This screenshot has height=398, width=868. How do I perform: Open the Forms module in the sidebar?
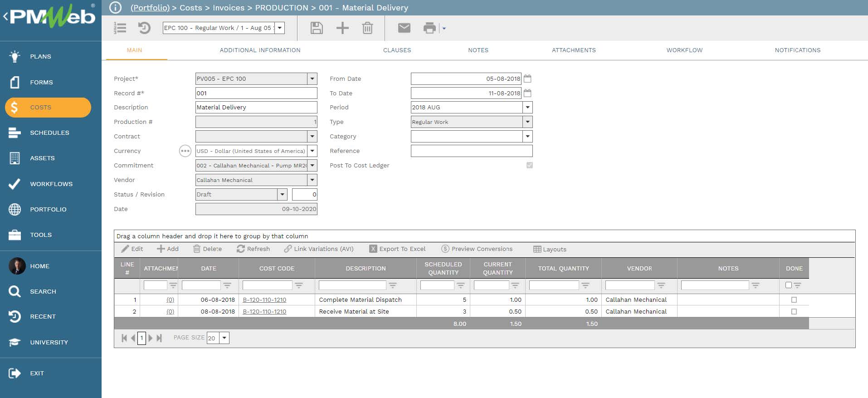(41, 82)
